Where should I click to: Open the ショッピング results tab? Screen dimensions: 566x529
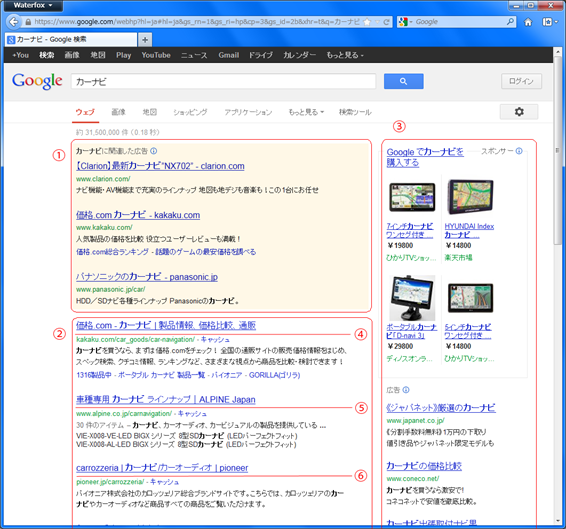(x=190, y=112)
